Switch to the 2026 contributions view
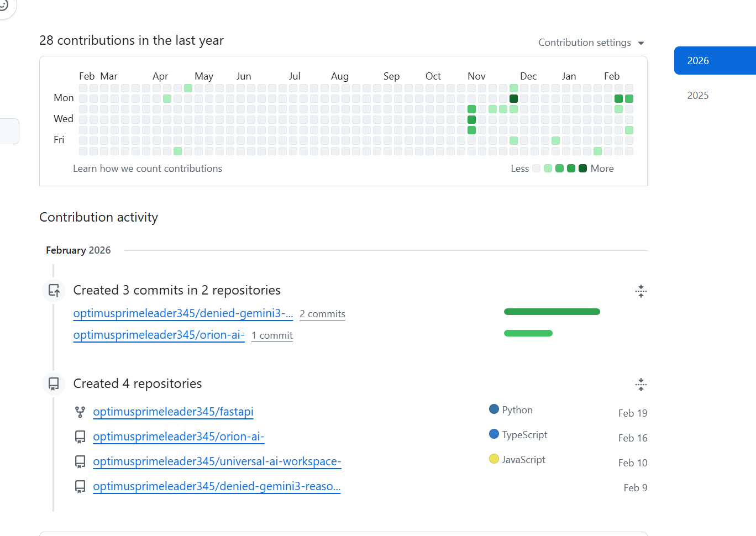The image size is (756, 536). [697, 61]
